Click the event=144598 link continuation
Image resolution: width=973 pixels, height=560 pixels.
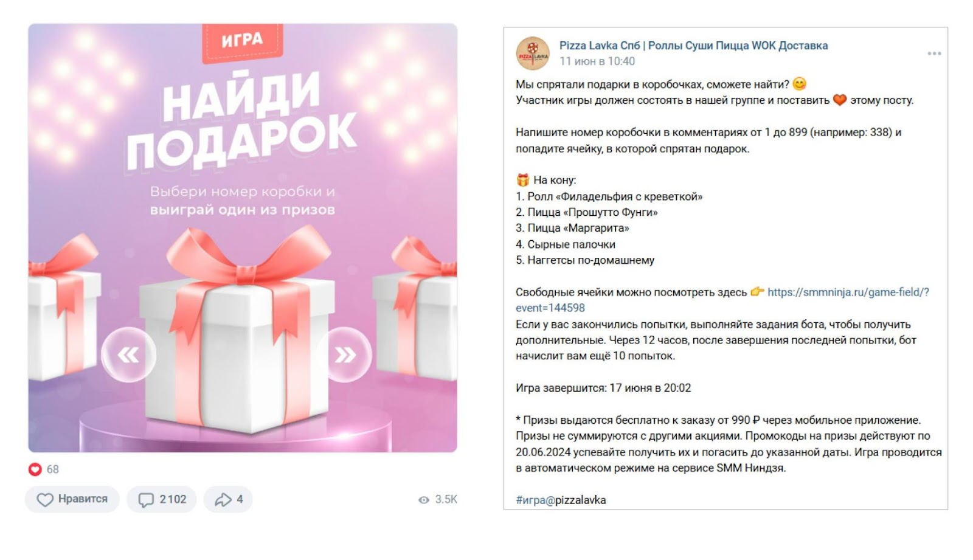click(x=550, y=308)
